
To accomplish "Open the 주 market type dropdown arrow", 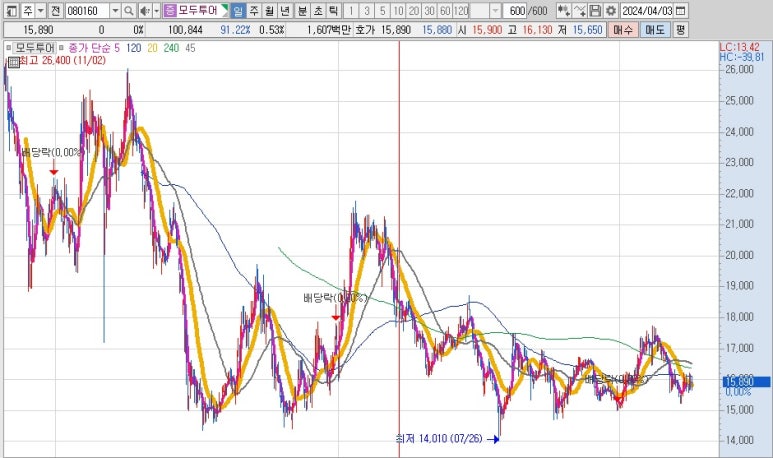I will 41,10.
